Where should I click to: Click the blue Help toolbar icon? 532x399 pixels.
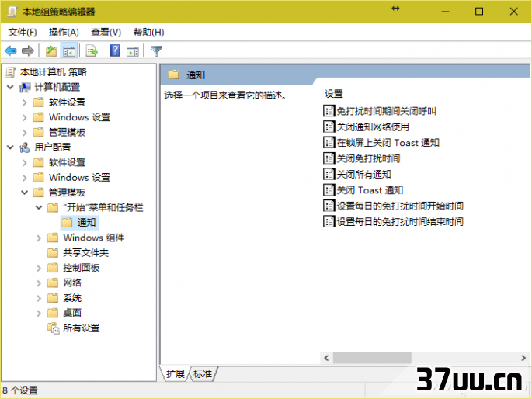pos(115,51)
